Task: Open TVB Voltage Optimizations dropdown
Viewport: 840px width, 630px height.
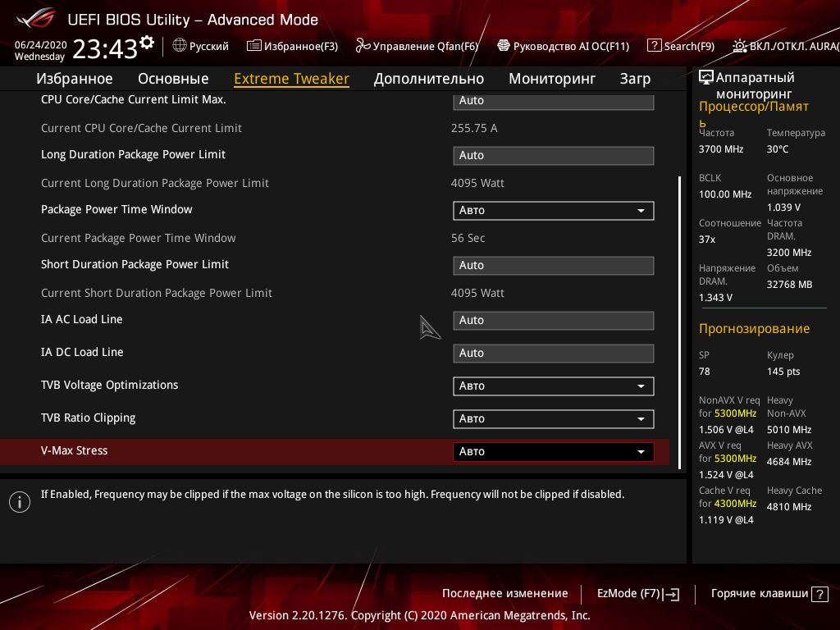Action: click(554, 386)
